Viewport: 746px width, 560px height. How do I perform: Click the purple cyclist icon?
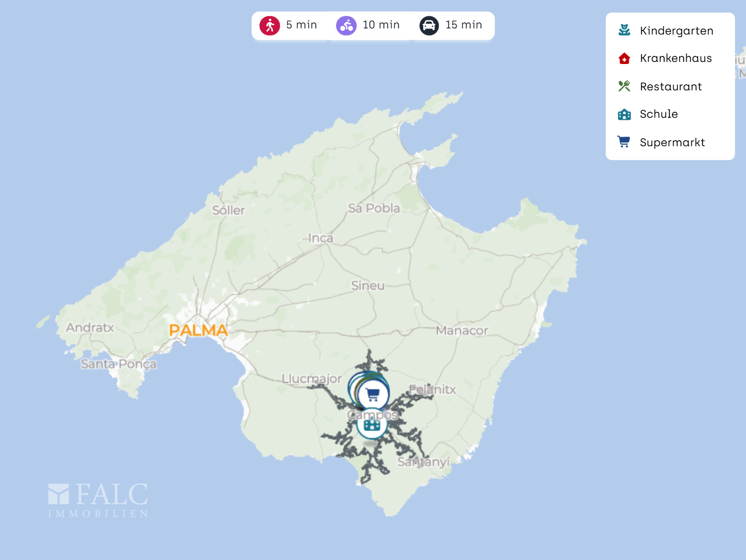tap(346, 25)
